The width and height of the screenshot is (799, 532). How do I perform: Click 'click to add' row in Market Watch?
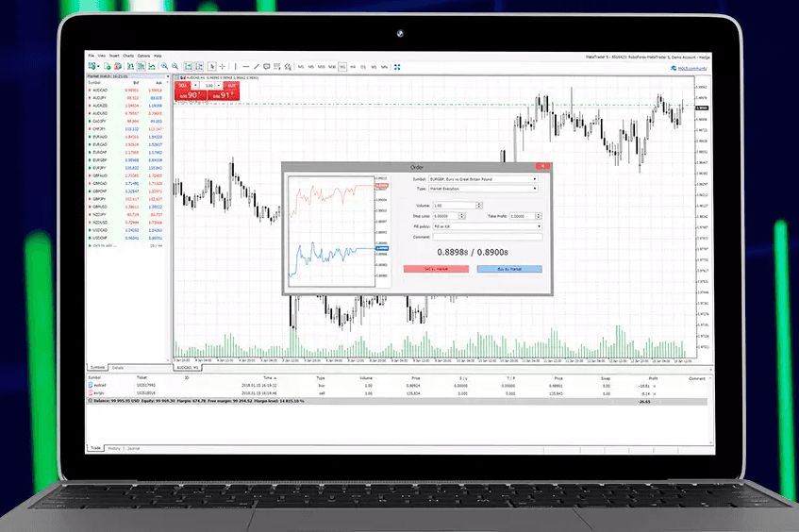coord(126,245)
